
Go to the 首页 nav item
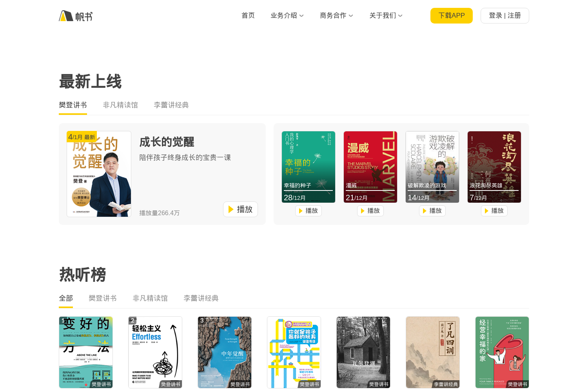click(248, 16)
